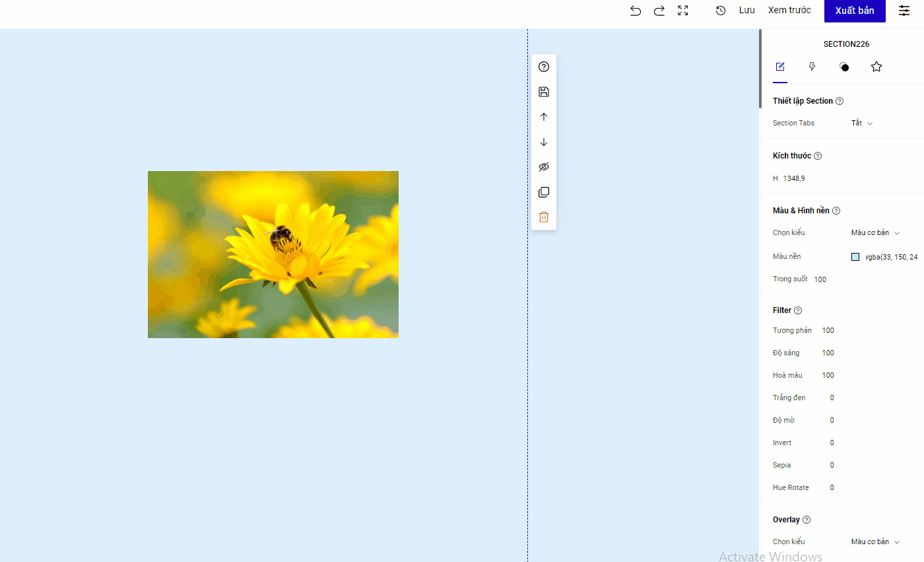This screenshot has height=562, width=924.
Task: Save section with floppy disk icon
Action: (544, 92)
